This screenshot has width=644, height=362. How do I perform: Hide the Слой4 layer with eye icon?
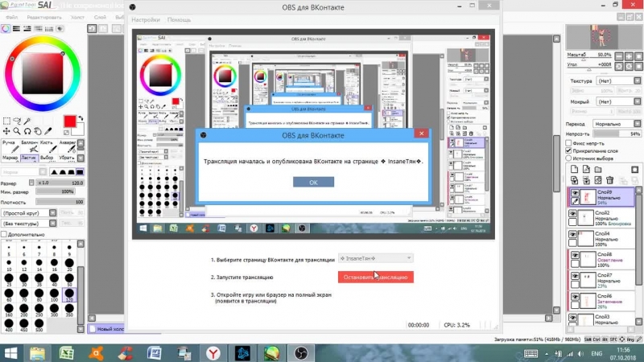(x=572, y=234)
